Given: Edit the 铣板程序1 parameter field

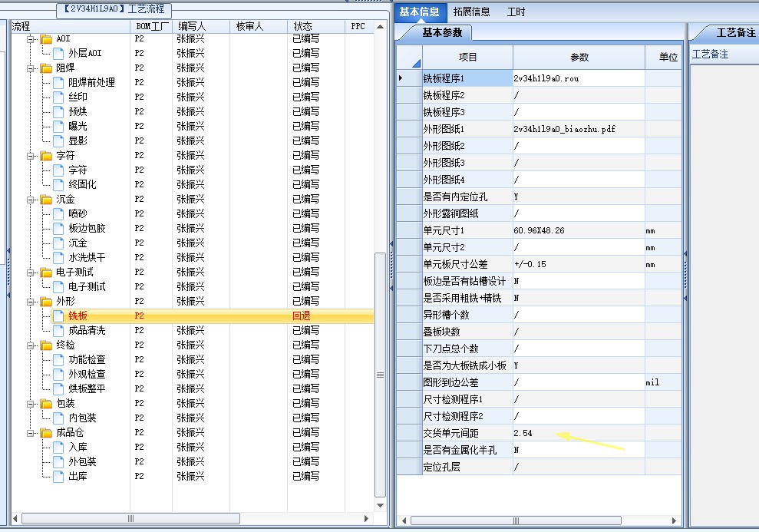Looking at the screenshot, I should point(579,78).
